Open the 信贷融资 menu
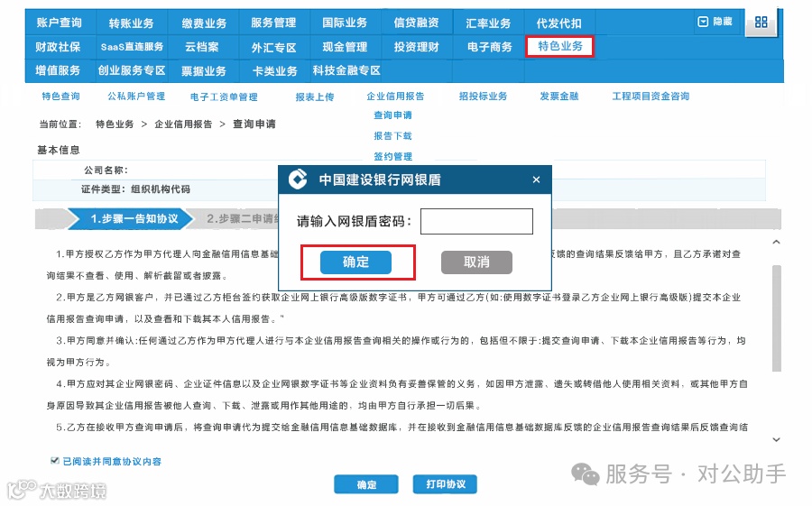The width and height of the screenshot is (812, 506). click(x=416, y=23)
